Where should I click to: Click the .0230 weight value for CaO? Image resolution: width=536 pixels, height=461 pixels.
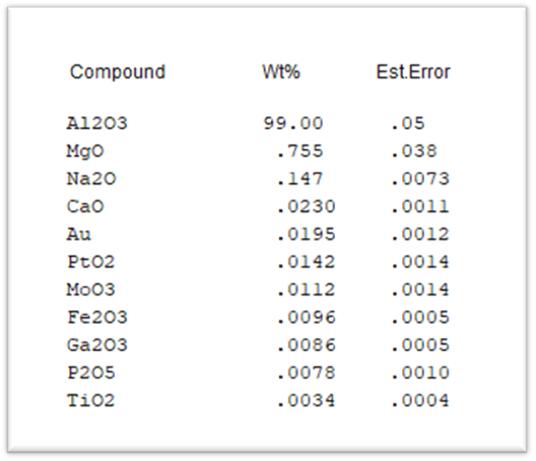tap(306, 206)
